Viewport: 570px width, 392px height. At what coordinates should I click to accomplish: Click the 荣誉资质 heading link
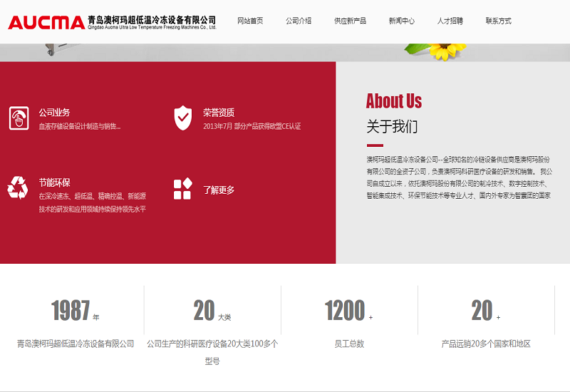[219, 113]
